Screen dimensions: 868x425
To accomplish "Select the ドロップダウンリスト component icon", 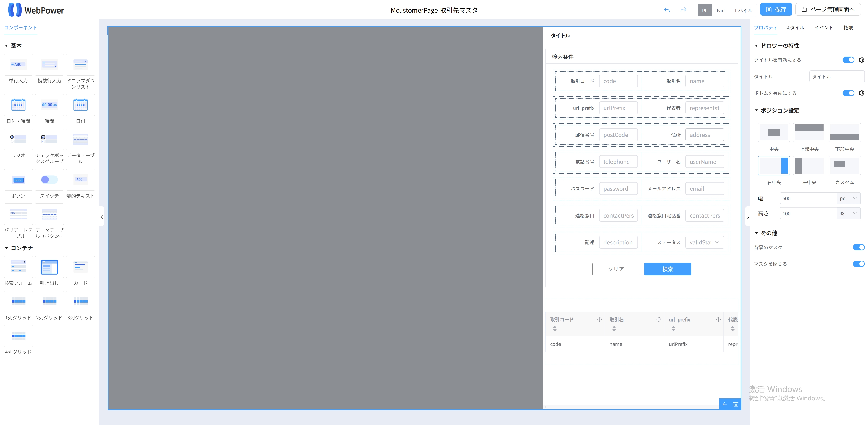I will tap(80, 65).
